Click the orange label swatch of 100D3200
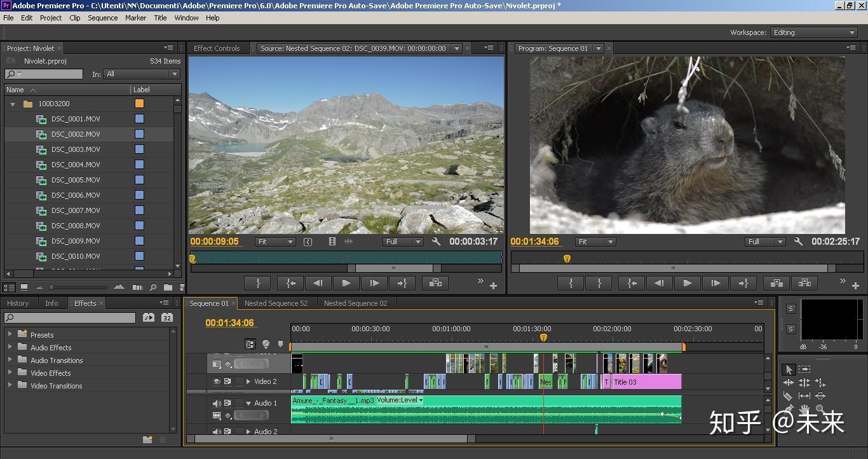 point(139,104)
